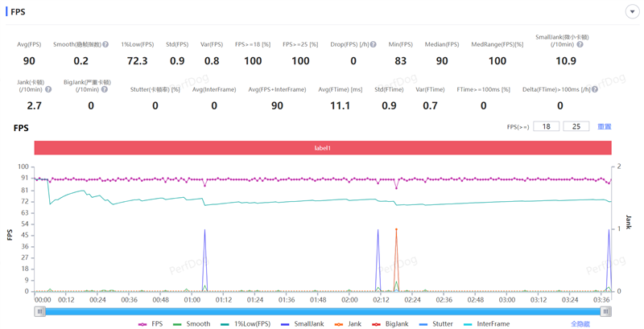
Task: Open help icon beside Drop(FPS) [/h]
Action: (373, 44)
